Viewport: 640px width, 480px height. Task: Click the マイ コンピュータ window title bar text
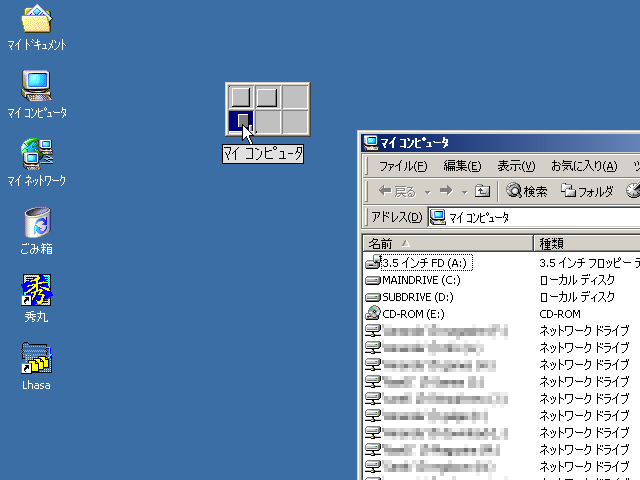click(415, 142)
